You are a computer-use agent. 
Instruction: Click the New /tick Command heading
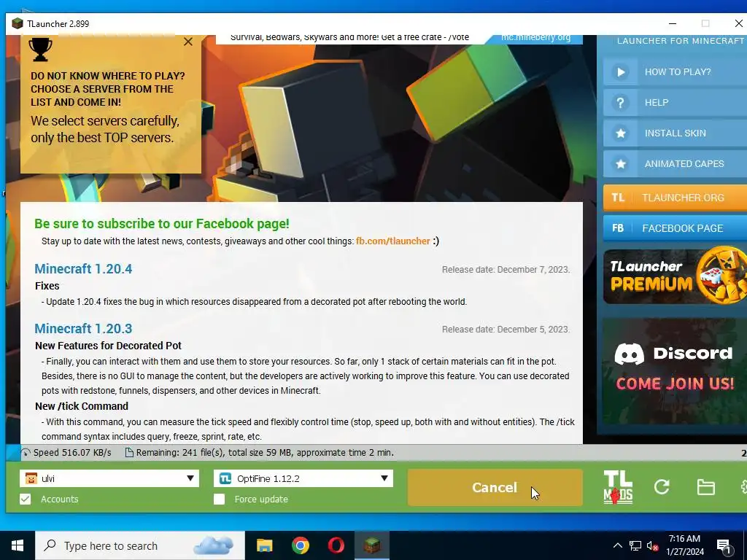pyautogui.click(x=82, y=406)
